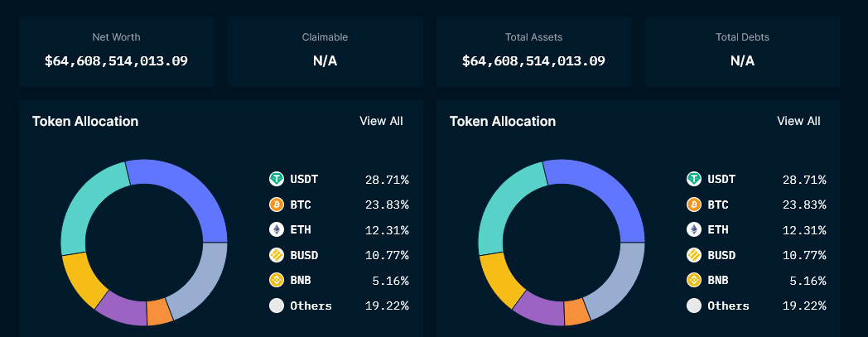Viewport: 868px width, 337px height.
Task: Click the Net Worth dollar value
Action: [116, 60]
